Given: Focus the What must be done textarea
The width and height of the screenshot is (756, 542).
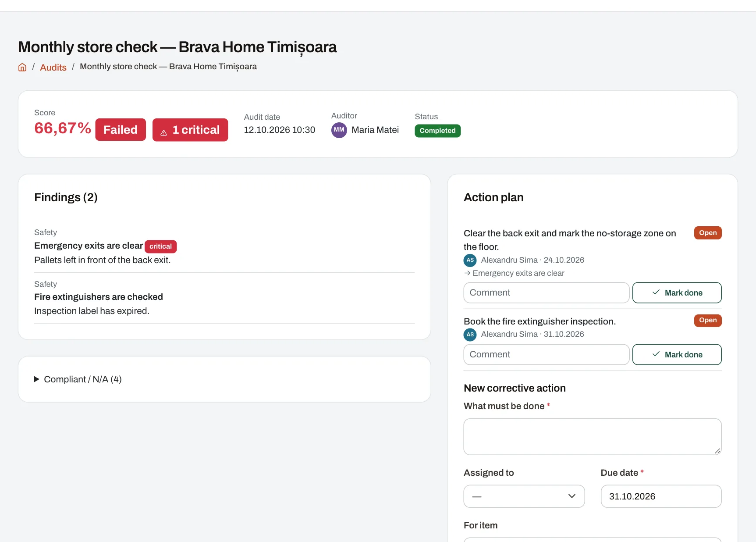Looking at the screenshot, I should tap(592, 437).
